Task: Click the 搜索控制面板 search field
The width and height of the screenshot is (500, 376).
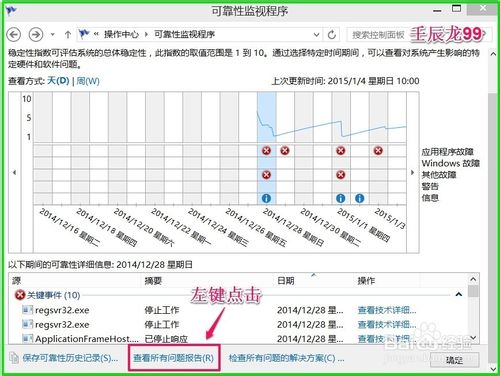Action: (x=378, y=34)
